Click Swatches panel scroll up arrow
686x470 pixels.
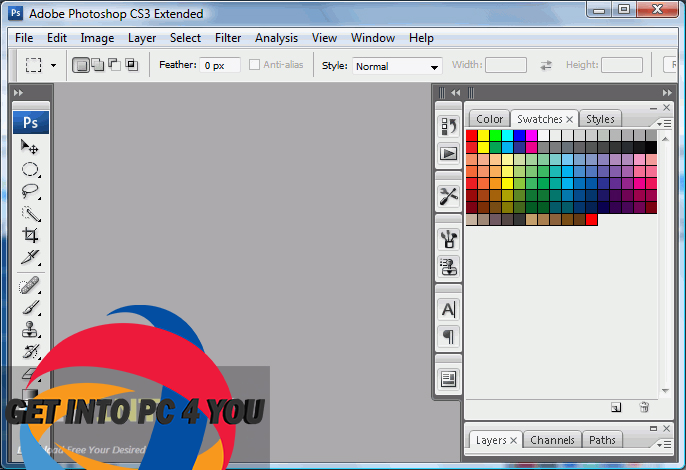point(665,139)
